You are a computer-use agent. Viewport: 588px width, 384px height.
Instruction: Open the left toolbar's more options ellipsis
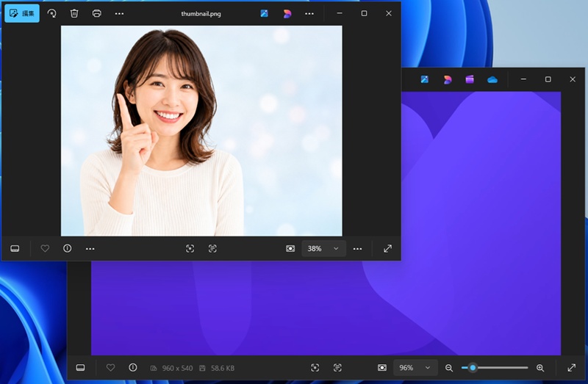click(x=119, y=13)
